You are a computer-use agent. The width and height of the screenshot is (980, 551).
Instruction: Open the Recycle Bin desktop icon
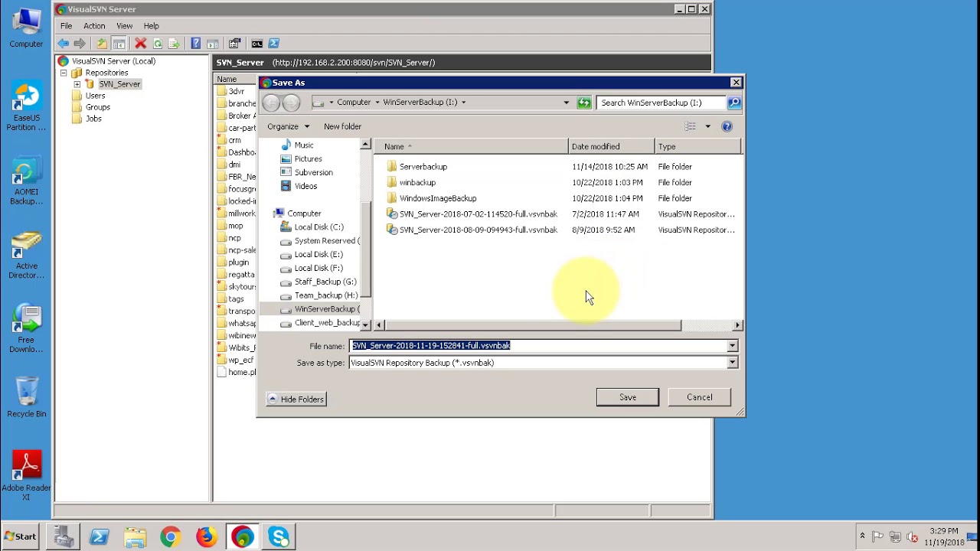[26, 397]
